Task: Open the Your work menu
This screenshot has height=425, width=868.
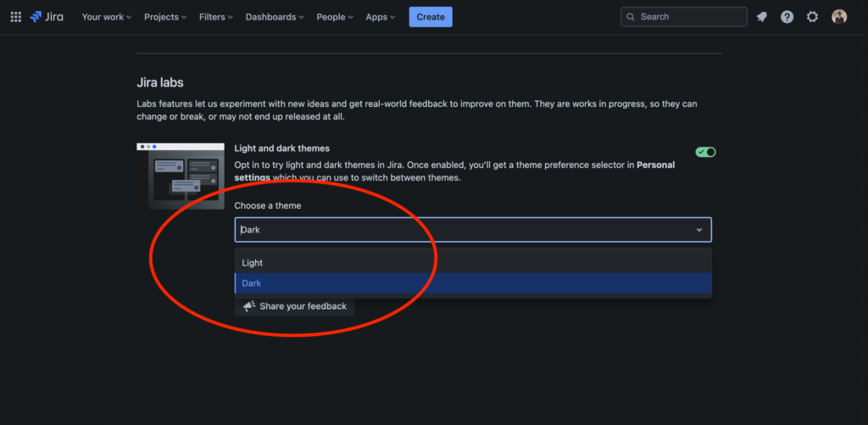Action: click(107, 17)
